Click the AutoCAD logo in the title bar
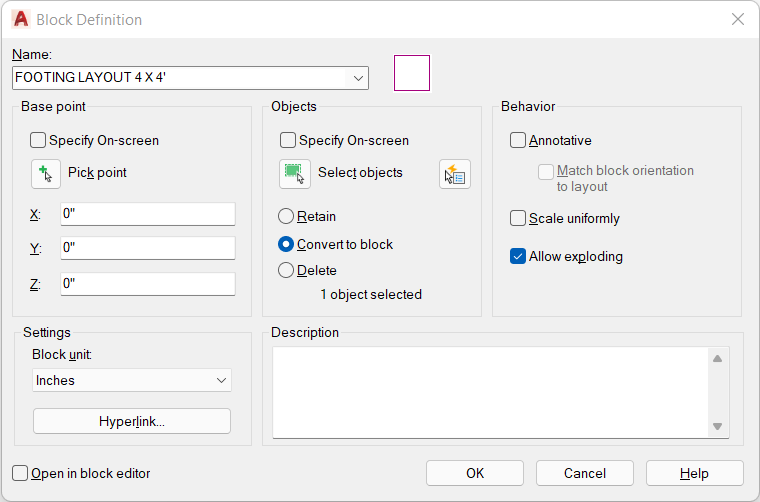 pos(21,19)
